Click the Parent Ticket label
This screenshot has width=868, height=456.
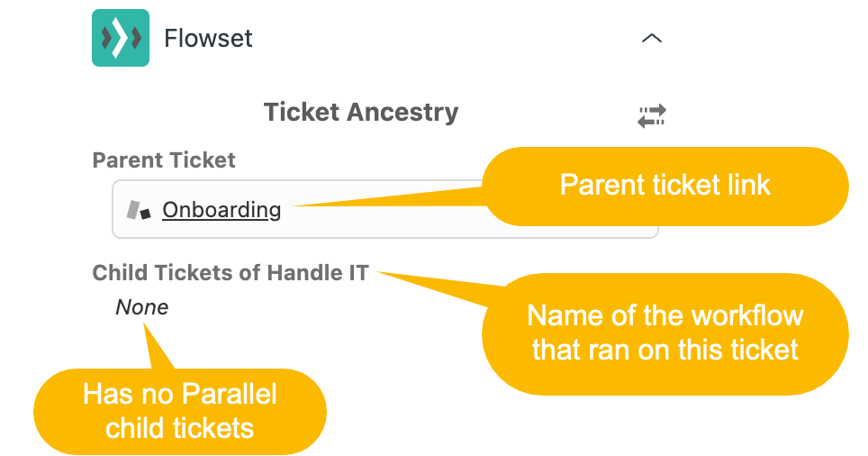[x=164, y=160]
